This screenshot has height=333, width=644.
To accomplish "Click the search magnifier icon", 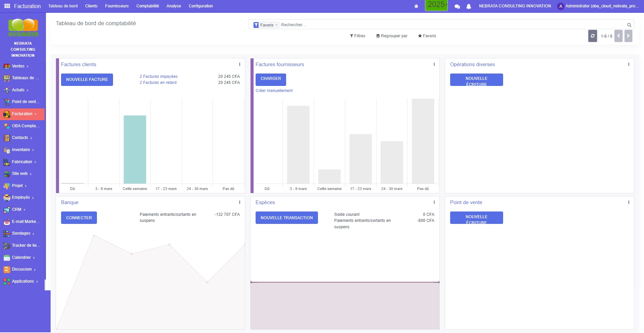I will pyautogui.click(x=629, y=25).
